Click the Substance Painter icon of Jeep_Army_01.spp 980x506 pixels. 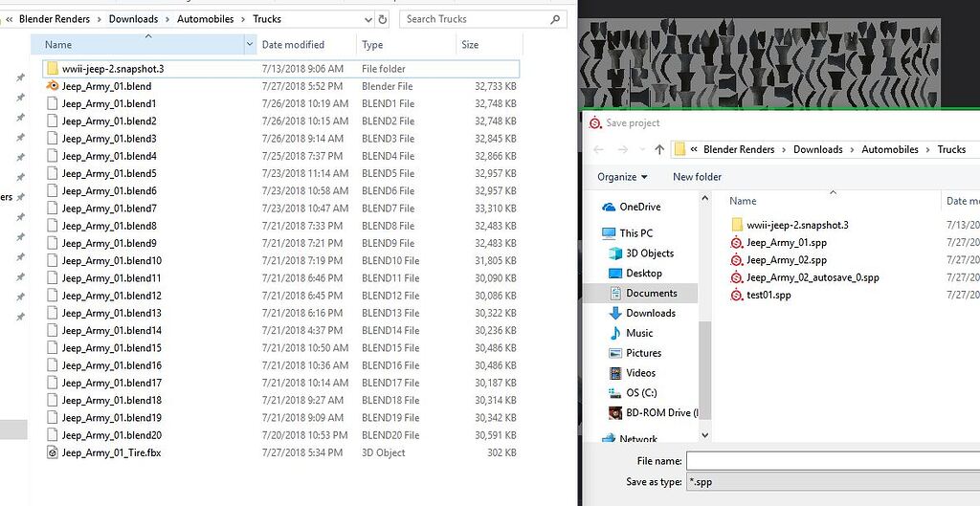coord(737,242)
